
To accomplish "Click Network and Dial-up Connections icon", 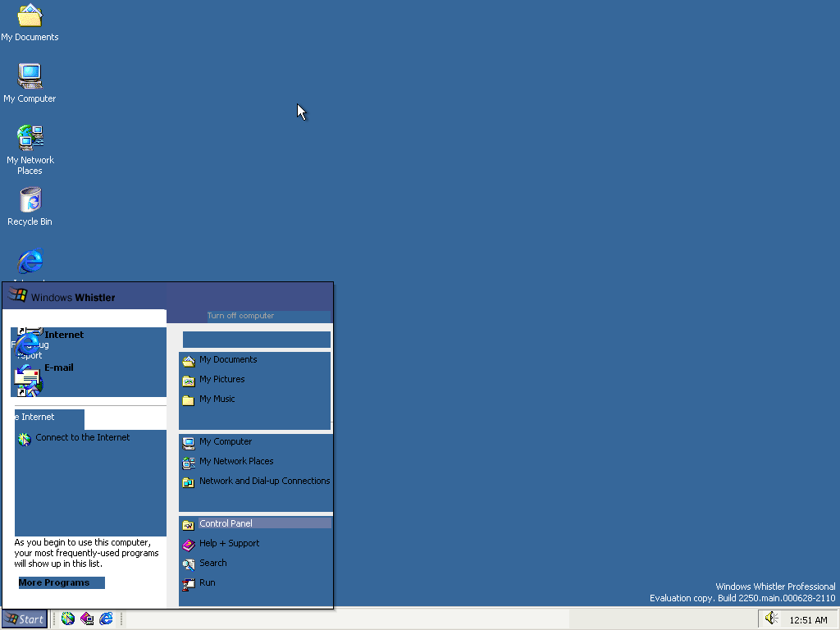I will point(189,482).
